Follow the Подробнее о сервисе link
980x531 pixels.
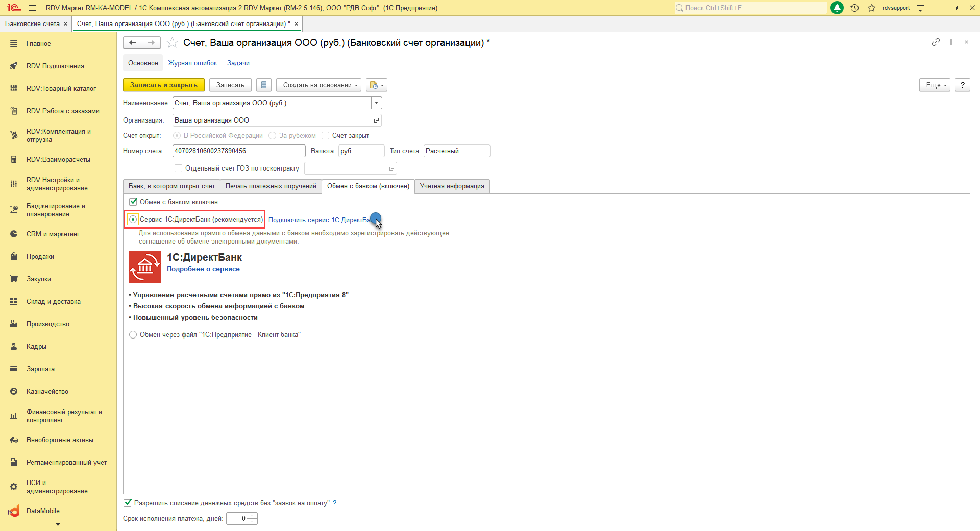coord(203,269)
